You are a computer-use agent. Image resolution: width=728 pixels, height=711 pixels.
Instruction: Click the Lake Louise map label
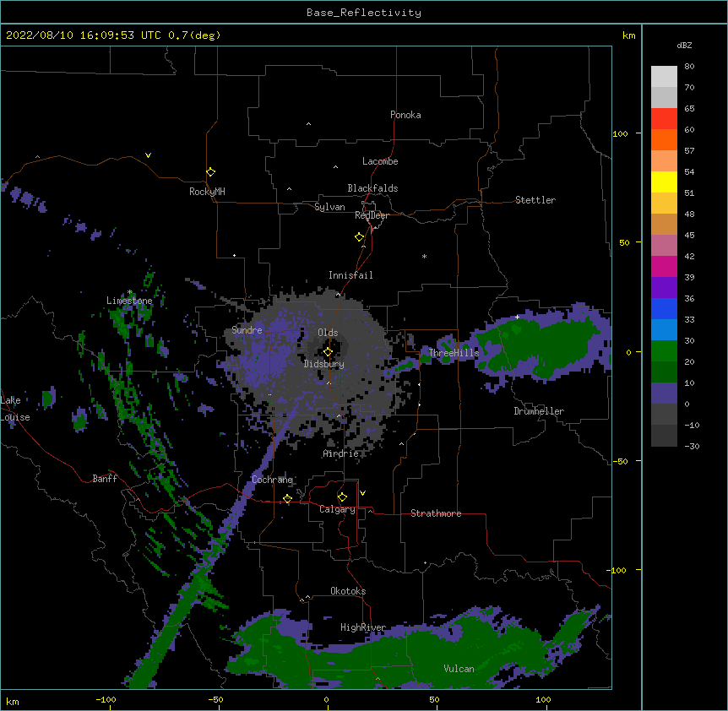click(14, 409)
